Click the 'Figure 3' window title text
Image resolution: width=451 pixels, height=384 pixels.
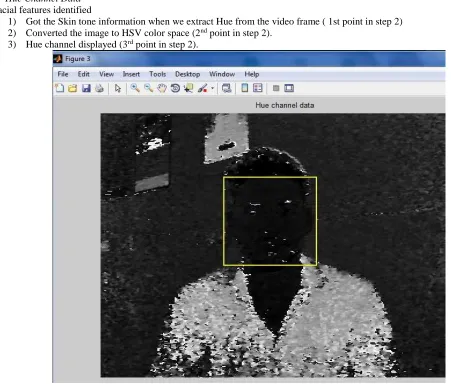[78, 59]
